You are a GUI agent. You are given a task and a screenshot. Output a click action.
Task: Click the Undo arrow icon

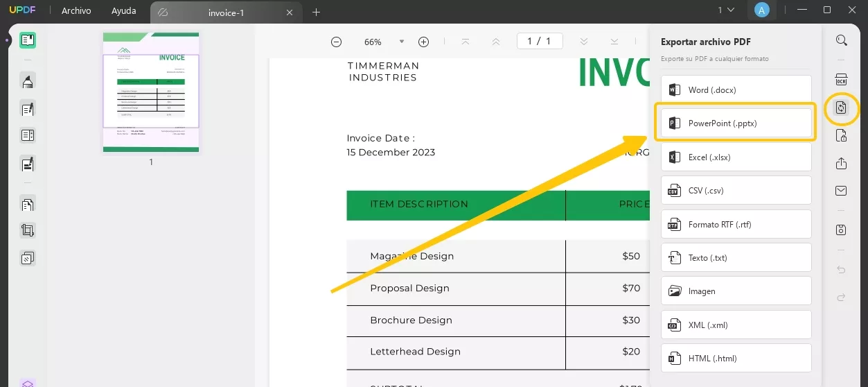pos(841,270)
